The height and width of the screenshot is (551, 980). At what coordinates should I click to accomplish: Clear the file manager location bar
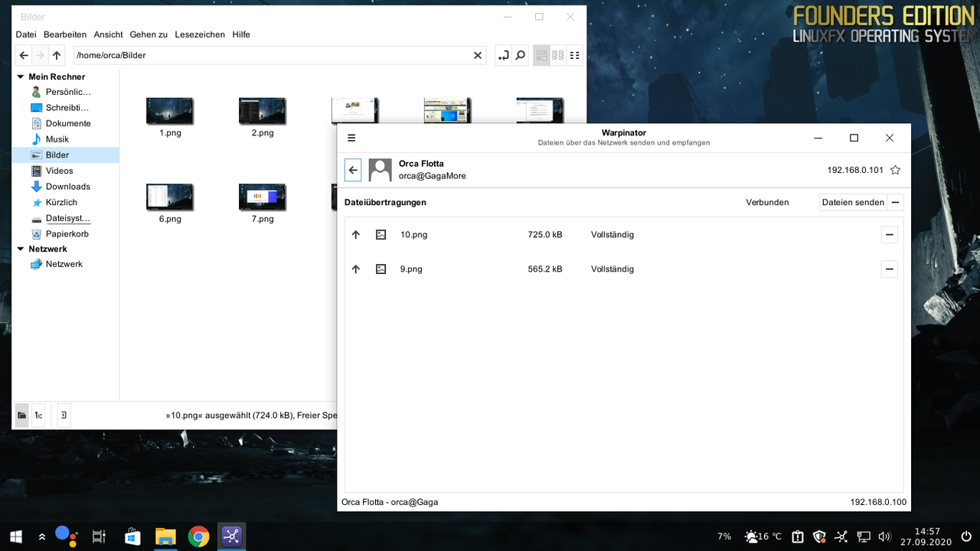pyautogui.click(x=478, y=55)
